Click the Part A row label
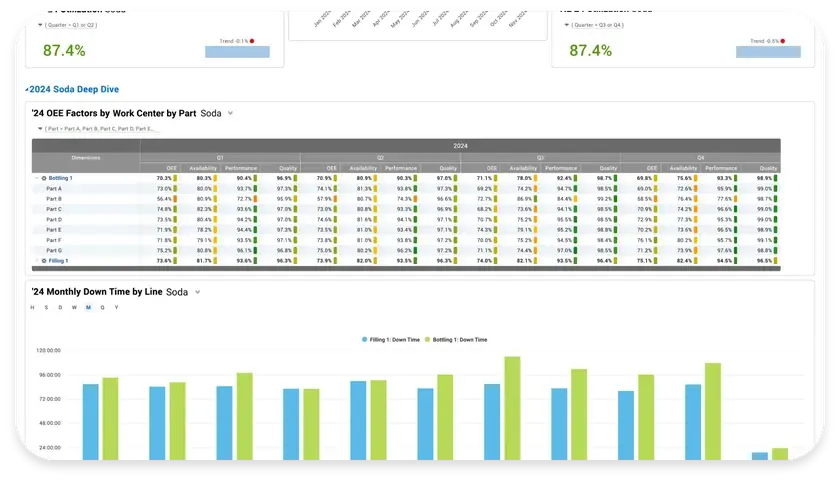Image resolution: width=840 pixels, height=482 pixels. click(x=54, y=189)
